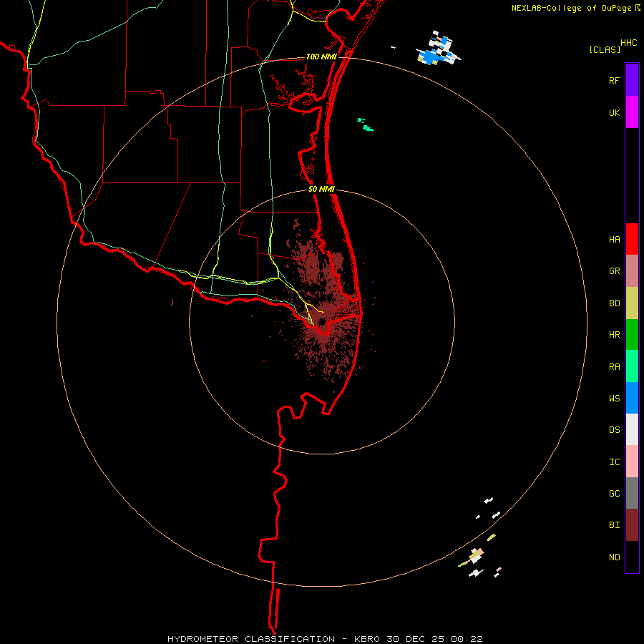This screenshot has width=644, height=644.
Task: Click the DS white legend swatch
Action: click(x=632, y=429)
